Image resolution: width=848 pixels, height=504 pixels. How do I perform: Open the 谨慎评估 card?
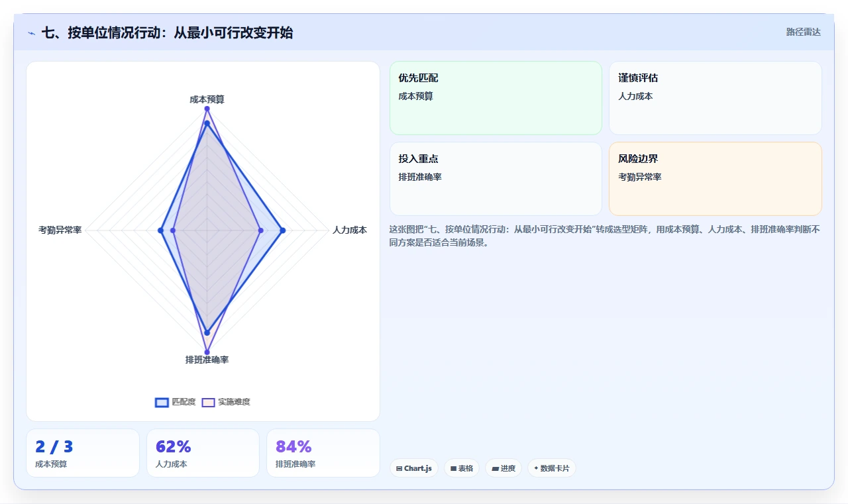[715, 98]
